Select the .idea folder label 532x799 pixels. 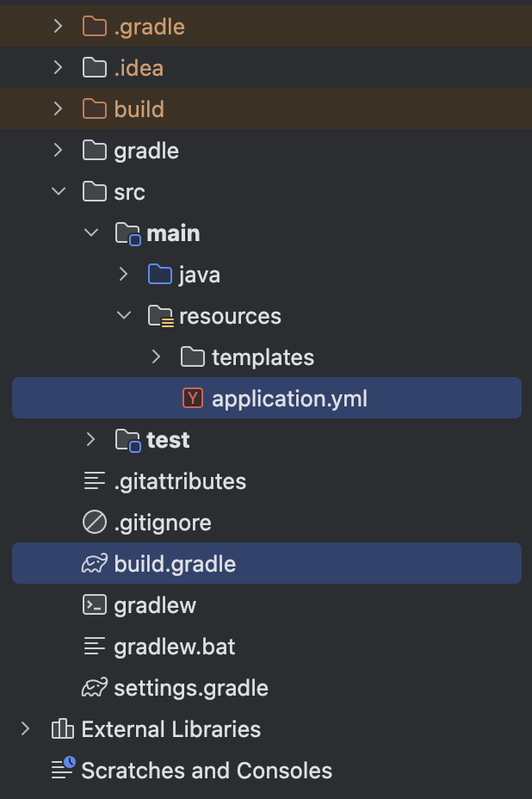click(138, 68)
